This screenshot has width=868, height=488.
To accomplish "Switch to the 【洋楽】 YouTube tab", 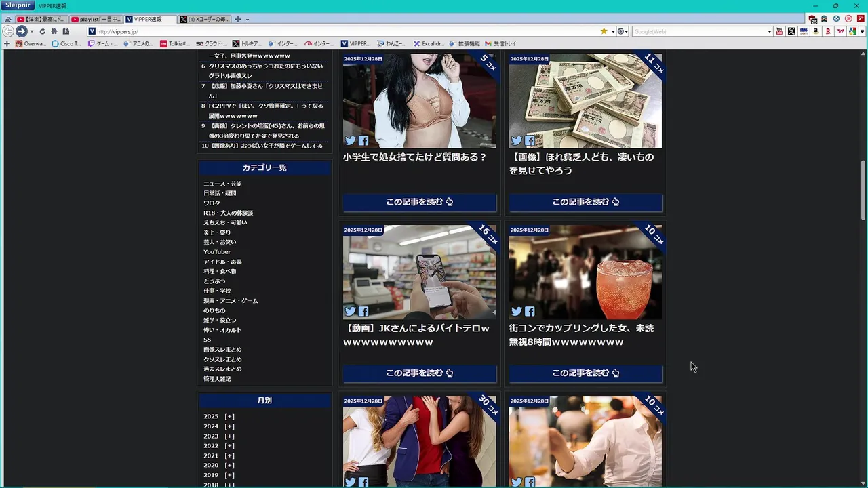I will pos(41,19).
